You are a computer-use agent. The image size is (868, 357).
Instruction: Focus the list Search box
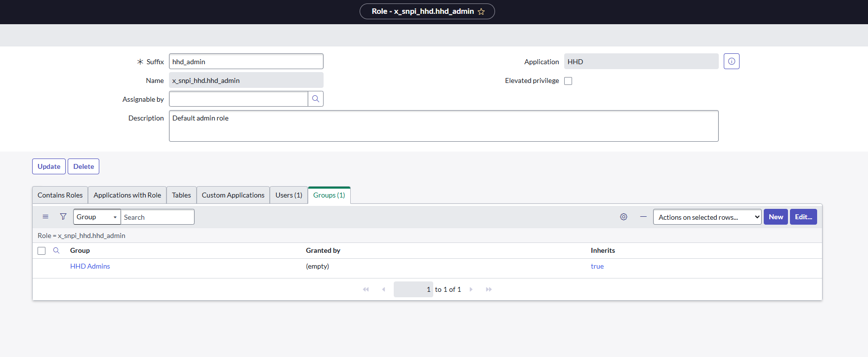(158, 217)
